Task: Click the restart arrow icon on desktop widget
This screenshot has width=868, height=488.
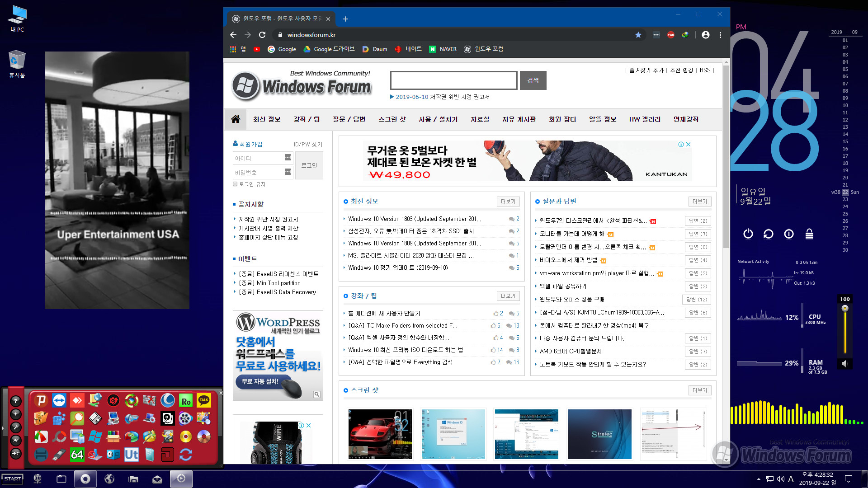Action: [769, 234]
